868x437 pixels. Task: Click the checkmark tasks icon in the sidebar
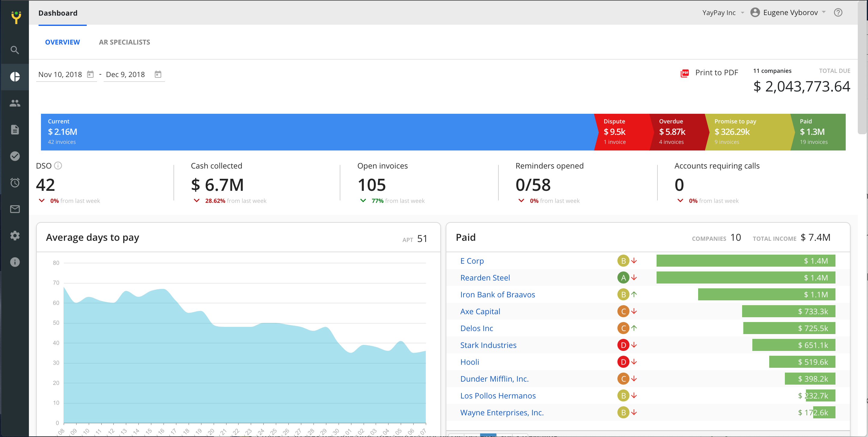[x=14, y=156]
